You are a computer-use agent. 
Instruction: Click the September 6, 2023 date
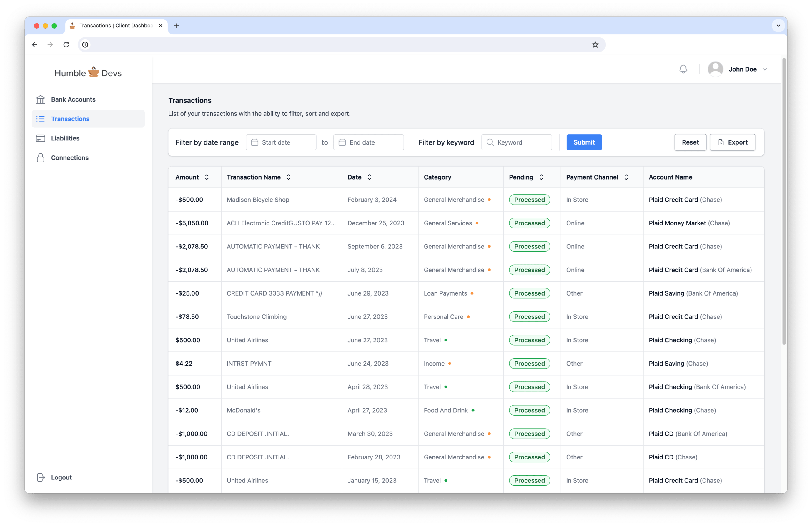pyautogui.click(x=375, y=246)
